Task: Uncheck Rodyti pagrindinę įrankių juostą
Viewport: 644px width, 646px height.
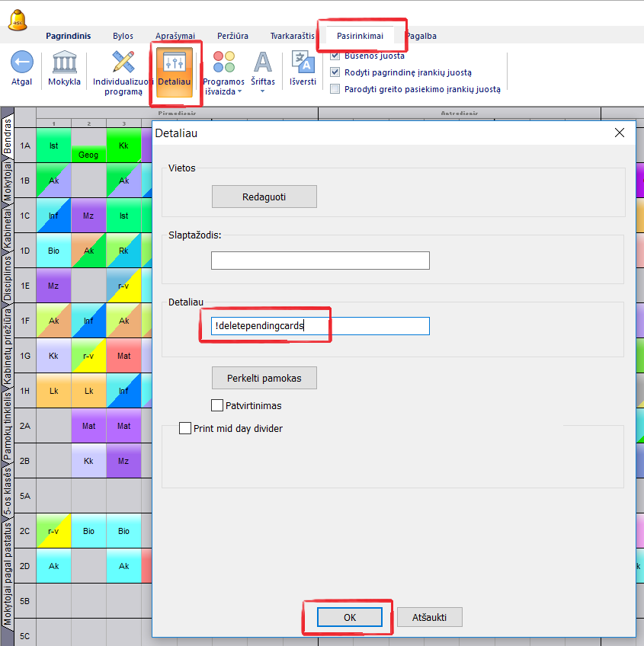Action: click(335, 72)
